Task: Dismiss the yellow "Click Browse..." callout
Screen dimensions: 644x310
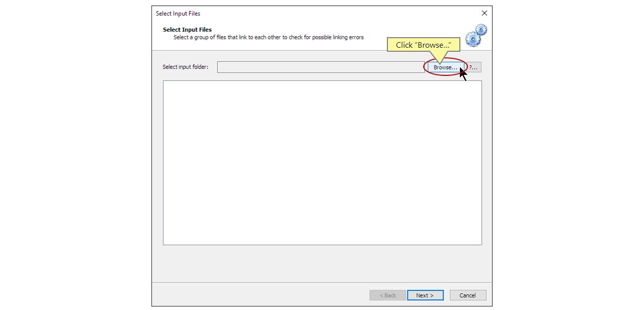Action: pyautogui.click(x=423, y=45)
